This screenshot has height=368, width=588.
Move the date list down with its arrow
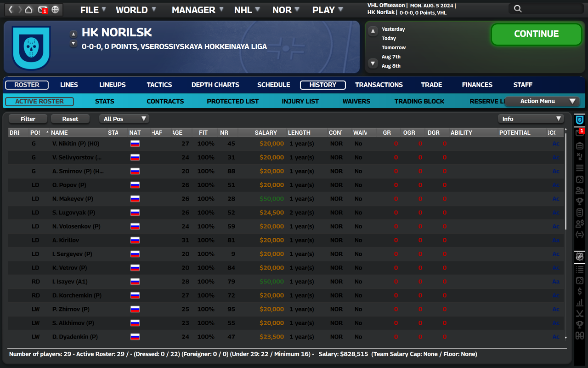pyautogui.click(x=373, y=63)
